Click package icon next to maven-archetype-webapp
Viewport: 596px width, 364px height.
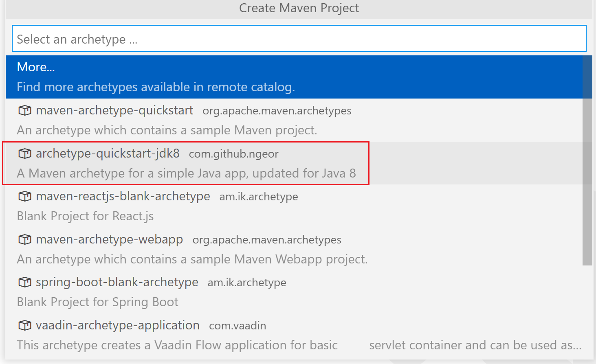point(25,239)
